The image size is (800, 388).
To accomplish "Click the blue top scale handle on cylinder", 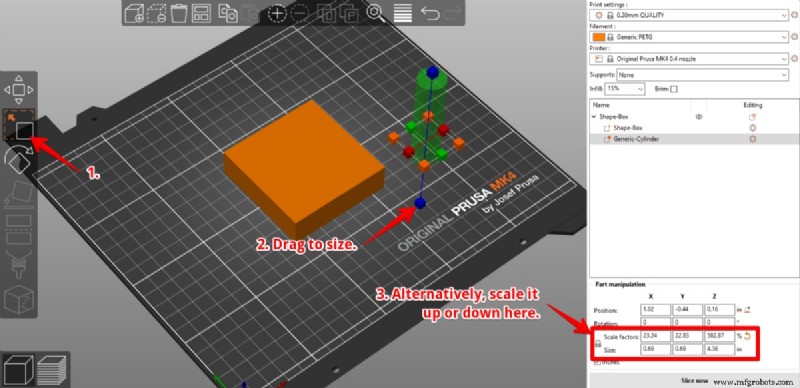I will click(433, 71).
